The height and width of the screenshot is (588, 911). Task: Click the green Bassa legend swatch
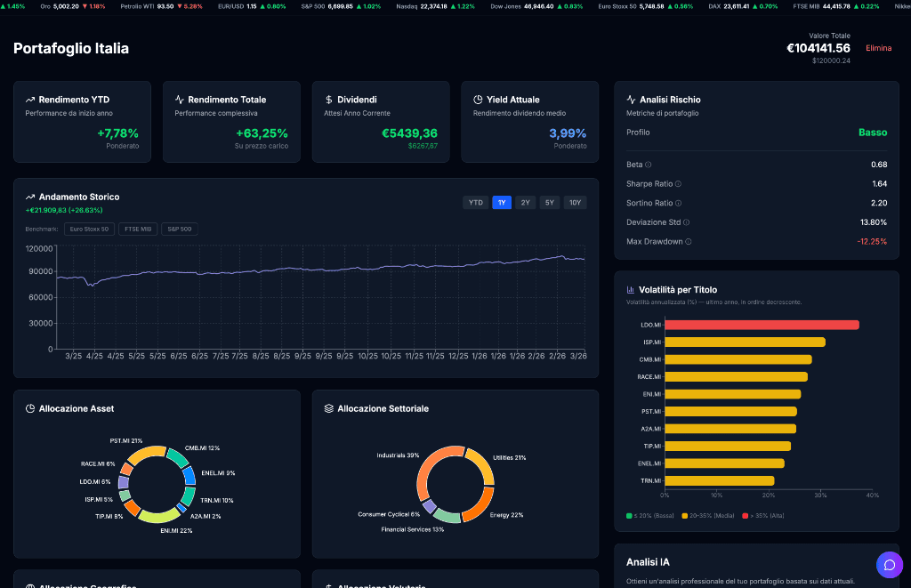click(x=629, y=515)
